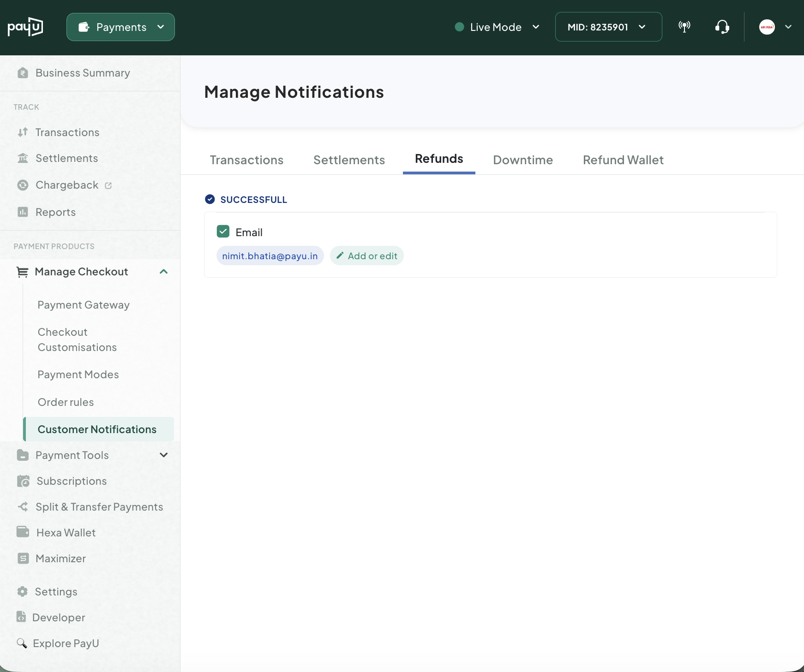Click the wallet icon in Payments selector
Viewport: 804px width, 672px height.
pos(84,27)
